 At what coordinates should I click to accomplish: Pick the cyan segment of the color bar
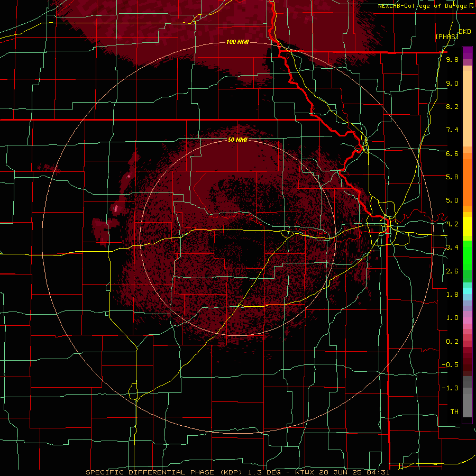pos(467,290)
